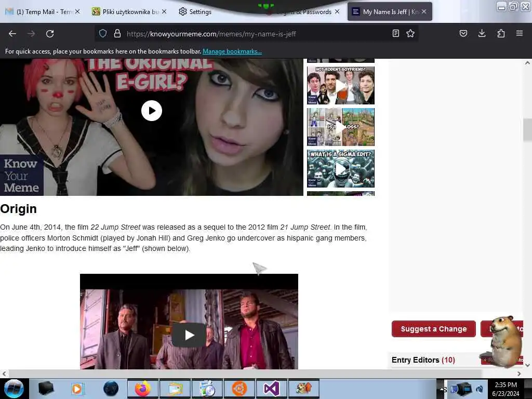Click the Origin section heading

click(18, 209)
